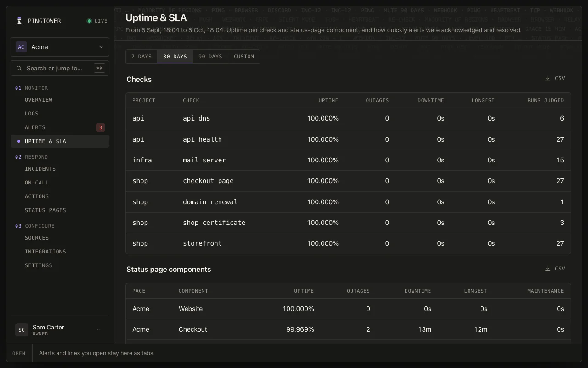The height and width of the screenshot is (368, 588).
Task: Download Status page components CSV
Action: coord(555,269)
